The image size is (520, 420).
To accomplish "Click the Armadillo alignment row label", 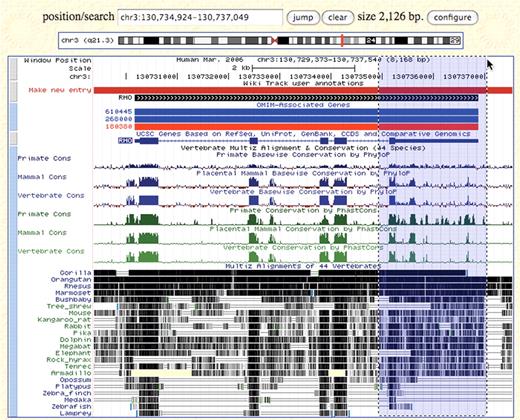I will 71,373.
